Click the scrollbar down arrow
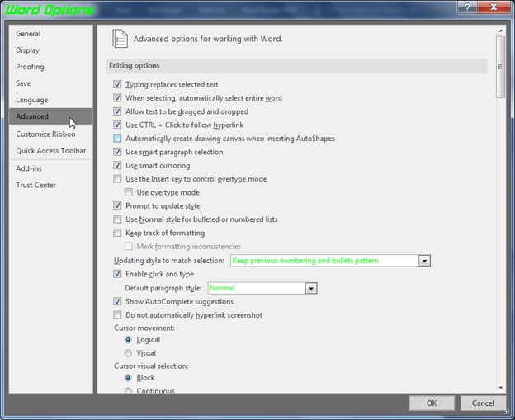The height and width of the screenshot is (420, 515). tap(500, 388)
